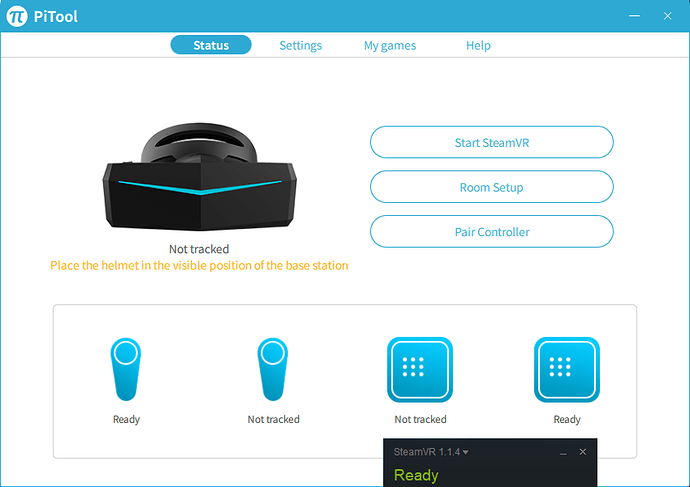Image resolution: width=690 pixels, height=487 pixels.
Task: Start SteamVR from PiTool
Action: coord(492,143)
